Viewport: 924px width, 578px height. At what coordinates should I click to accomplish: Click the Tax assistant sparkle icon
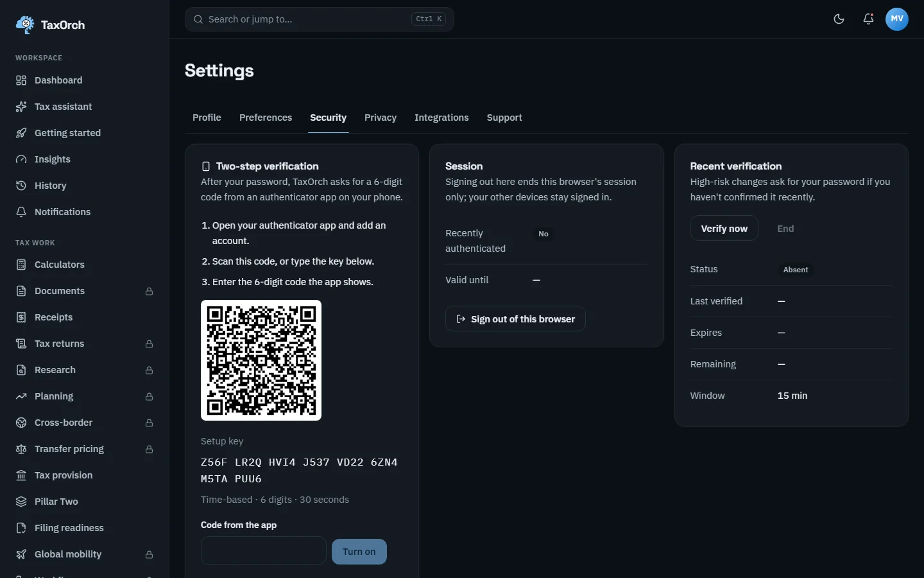21,107
